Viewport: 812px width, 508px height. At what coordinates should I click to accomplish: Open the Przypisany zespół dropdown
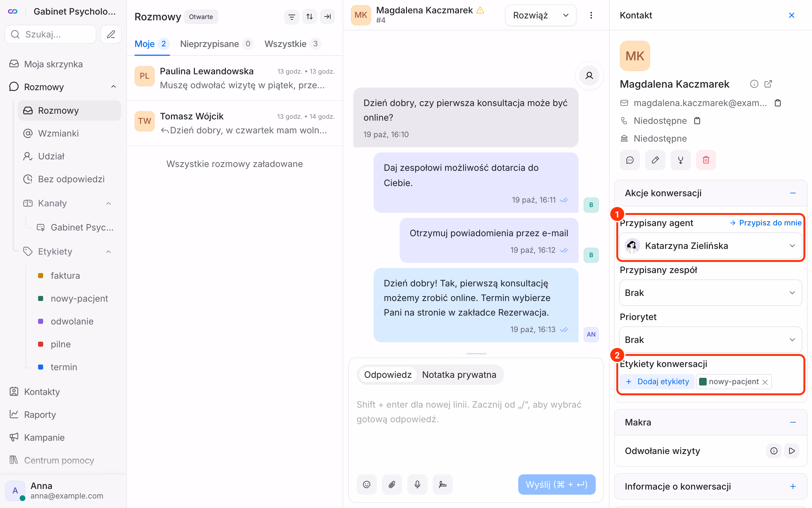711,293
